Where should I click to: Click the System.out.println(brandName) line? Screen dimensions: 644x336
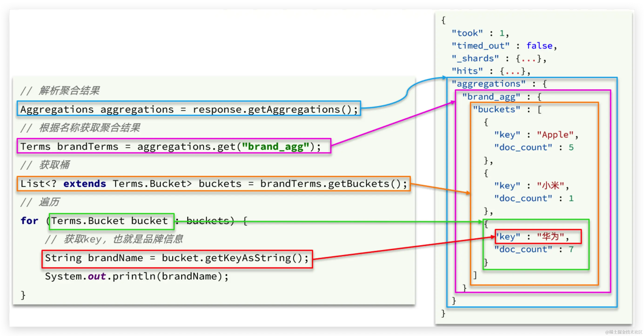click(137, 276)
